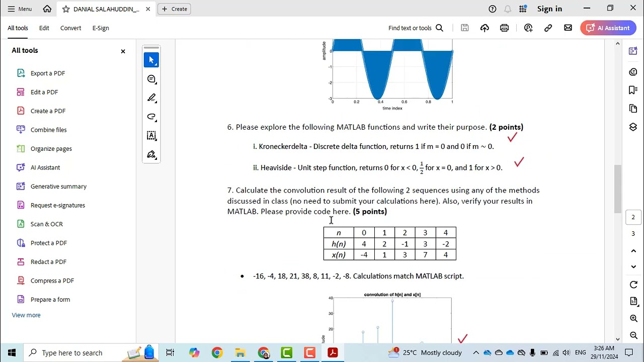The image size is (644, 362).
Task: Zoom in with magnifier plus
Action: pos(633,318)
